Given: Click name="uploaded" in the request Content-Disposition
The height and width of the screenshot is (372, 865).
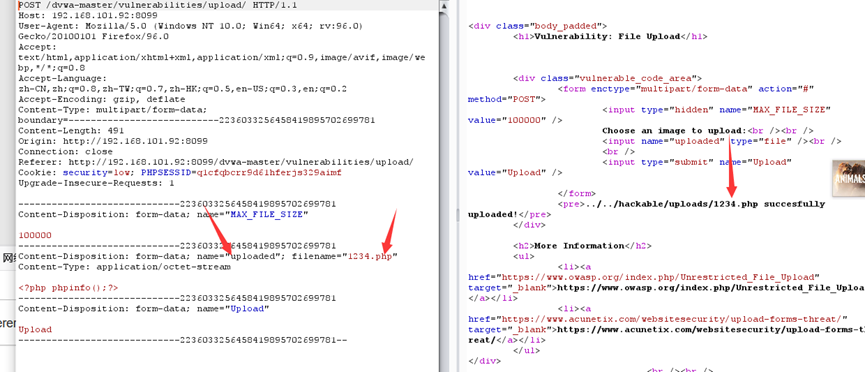Looking at the screenshot, I should coord(239,257).
